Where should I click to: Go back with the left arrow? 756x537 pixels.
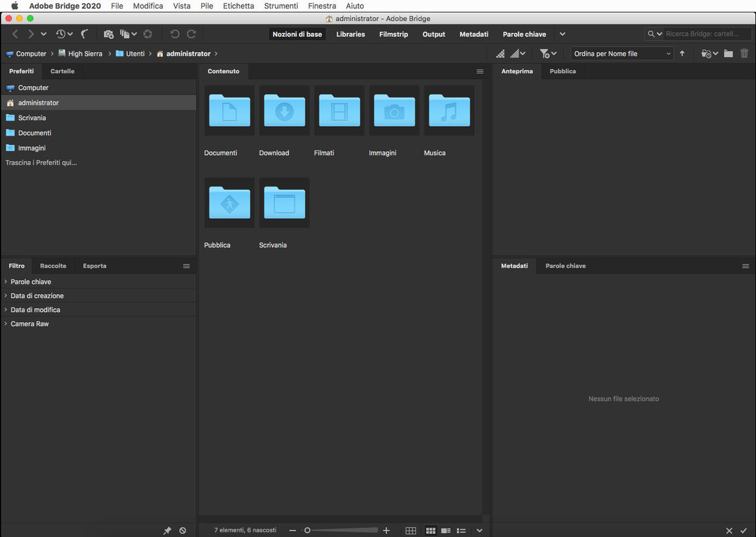[x=15, y=34]
